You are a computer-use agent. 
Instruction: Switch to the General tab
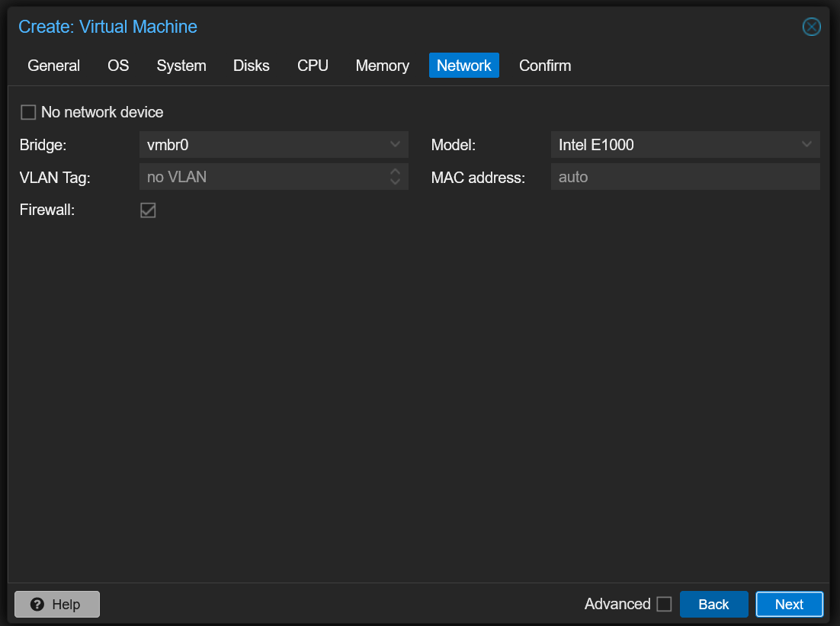[x=53, y=66]
